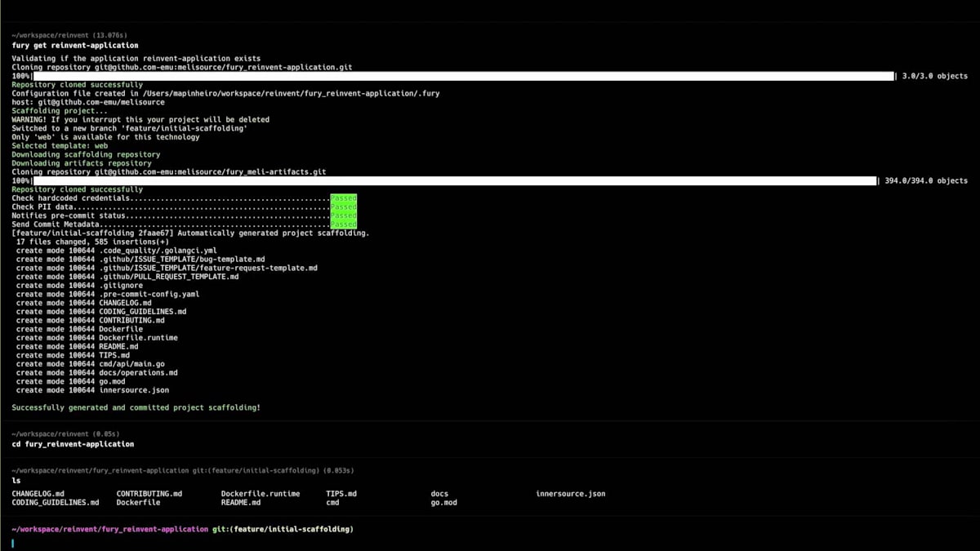Viewport: 980px width, 551px height.
Task: Click "create mode 100644 go.mod" line
Action: click(x=70, y=381)
